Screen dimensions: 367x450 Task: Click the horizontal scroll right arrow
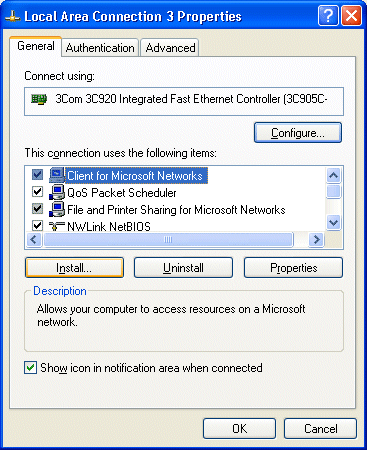316,239
